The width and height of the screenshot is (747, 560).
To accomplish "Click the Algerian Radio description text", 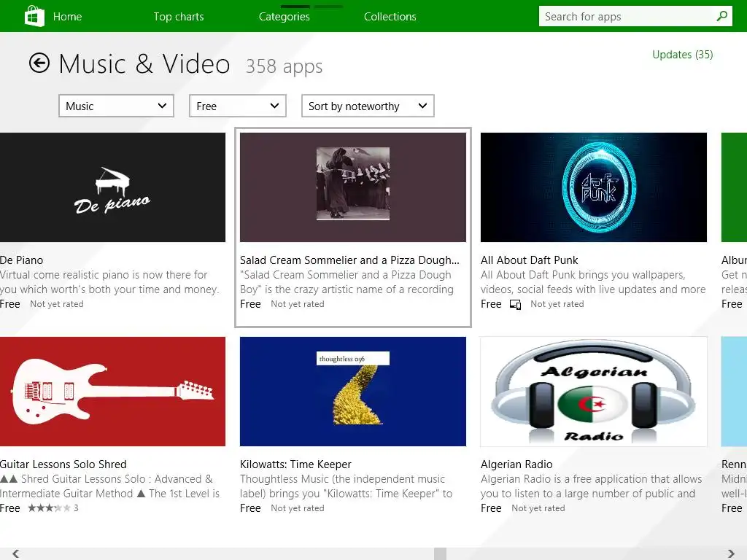I will coord(591,486).
